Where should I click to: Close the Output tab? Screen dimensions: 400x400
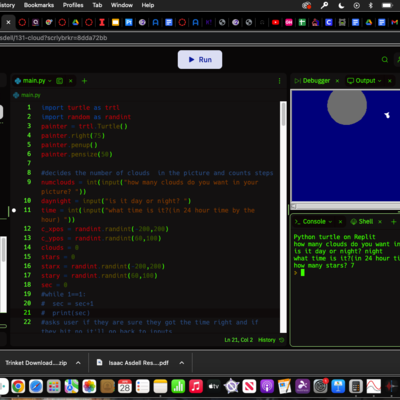tap(389, 81)
